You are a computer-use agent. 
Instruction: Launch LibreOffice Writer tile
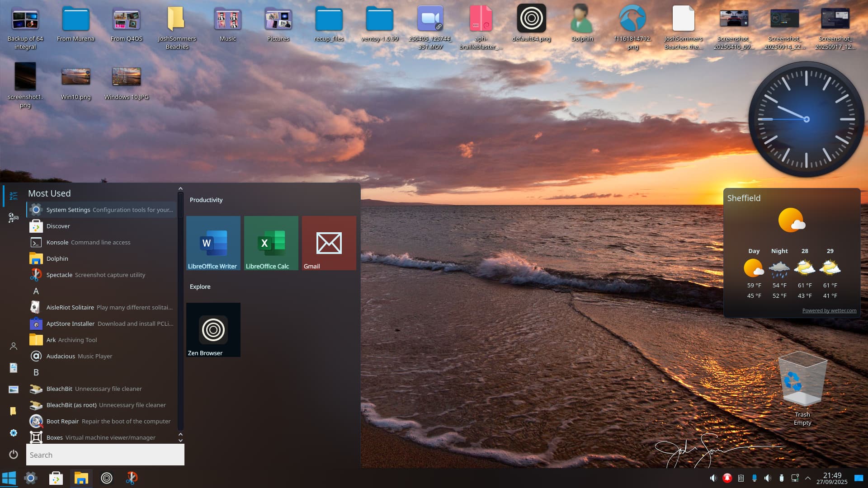pos(213,243)
